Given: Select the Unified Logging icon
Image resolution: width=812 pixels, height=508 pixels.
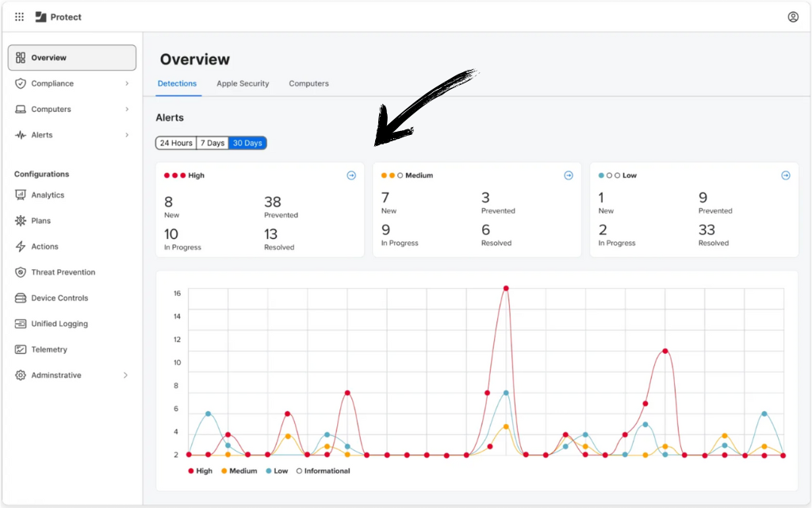Looking at the screenshot, I should 21,324.
